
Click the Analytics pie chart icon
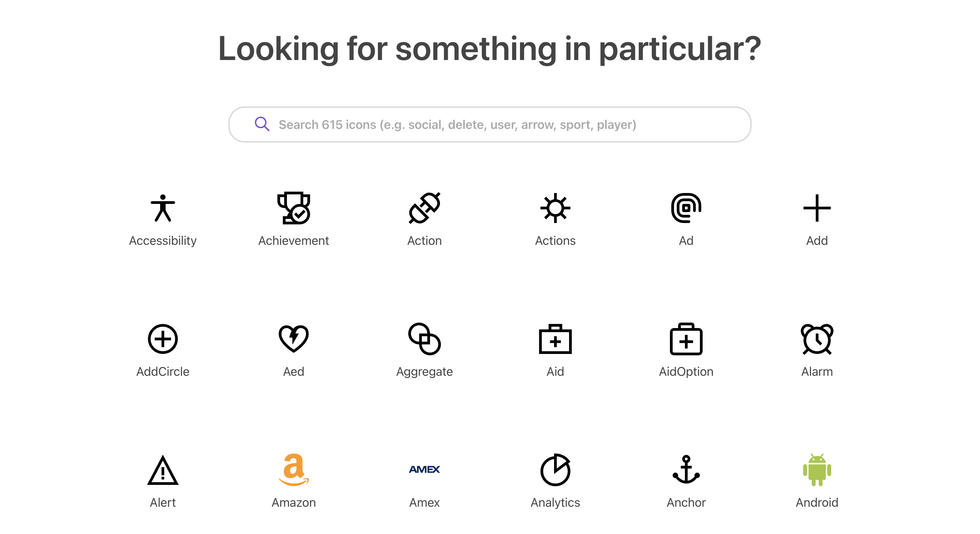click(555, 470)
